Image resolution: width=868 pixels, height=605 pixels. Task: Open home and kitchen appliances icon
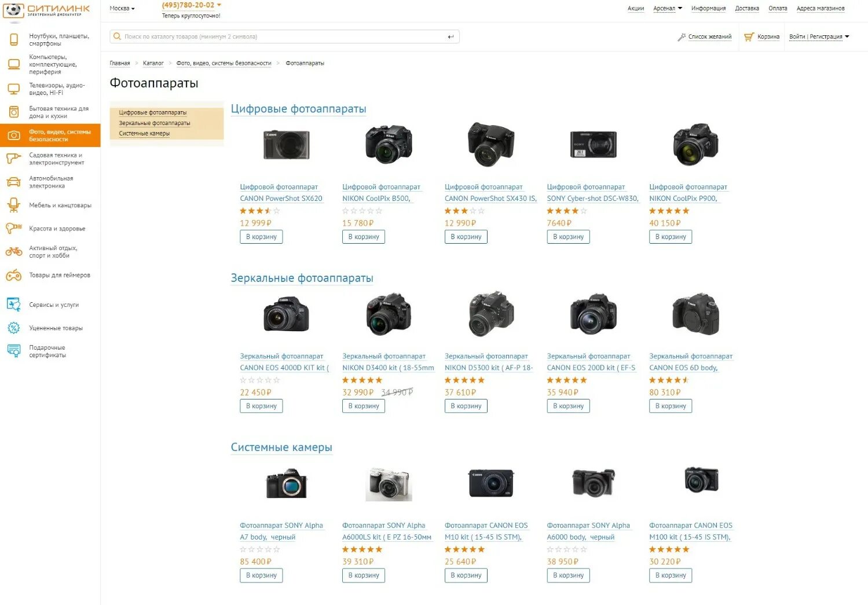click(14, 112)
